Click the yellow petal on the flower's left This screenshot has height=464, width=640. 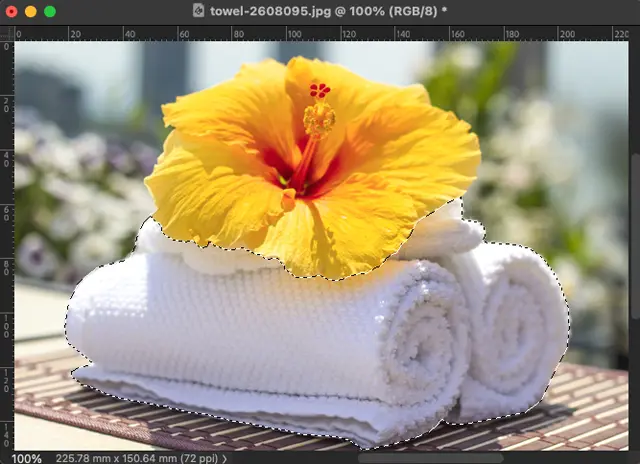200,190
